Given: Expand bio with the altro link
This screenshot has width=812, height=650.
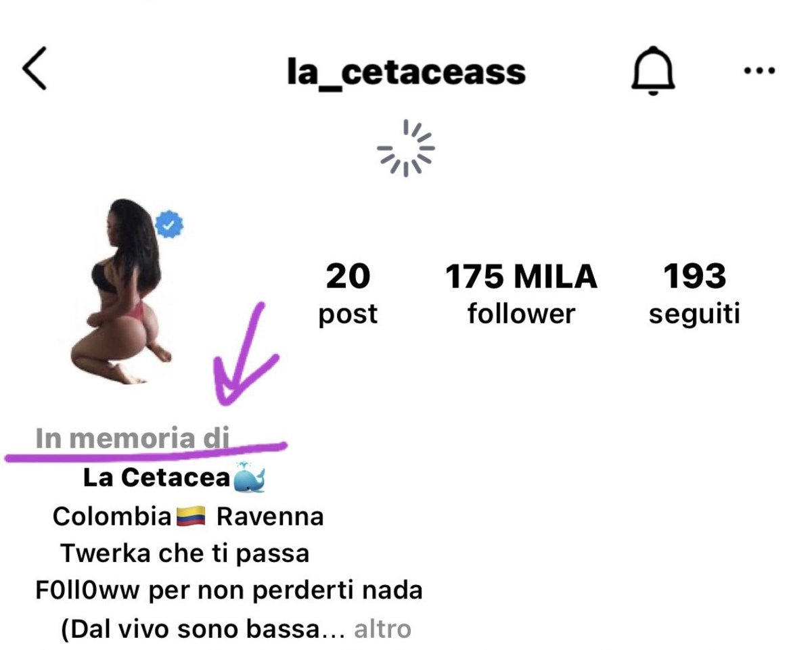Looking at the screenshot, I should (382, 629).
